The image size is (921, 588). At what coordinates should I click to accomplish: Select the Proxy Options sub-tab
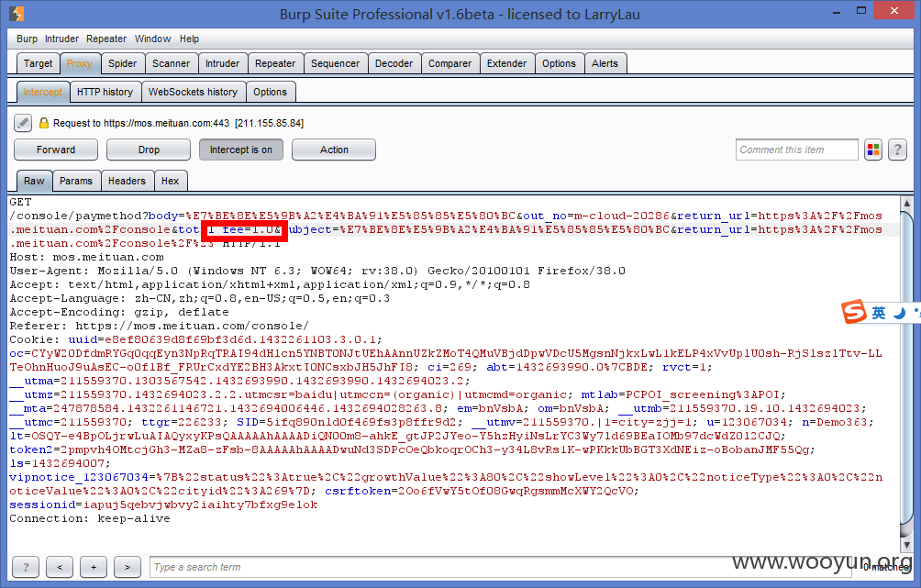(271, 93)
